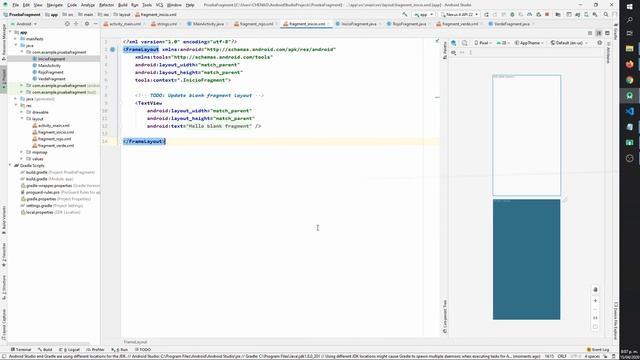Open Project panel gear settings
The width and height of the screenshot is (640, 360).
point(87,24)
